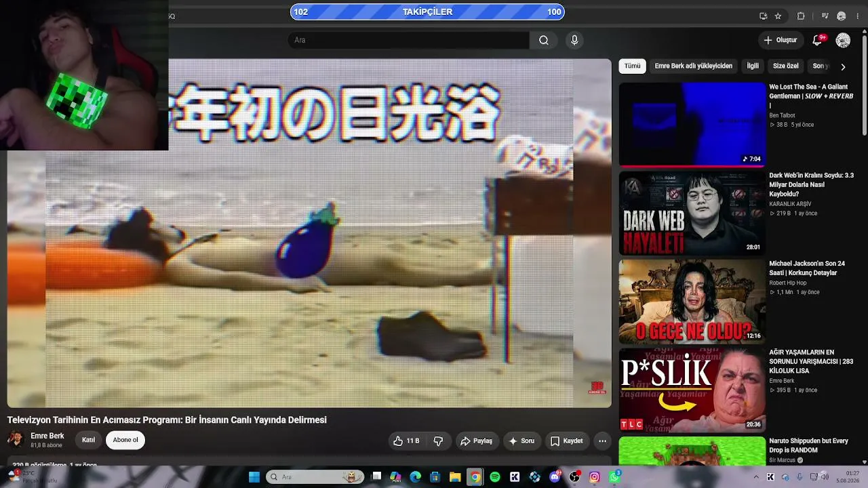Select the İlgili filter chip
Screen dimensions: 868x488
[x=753, y=66]
